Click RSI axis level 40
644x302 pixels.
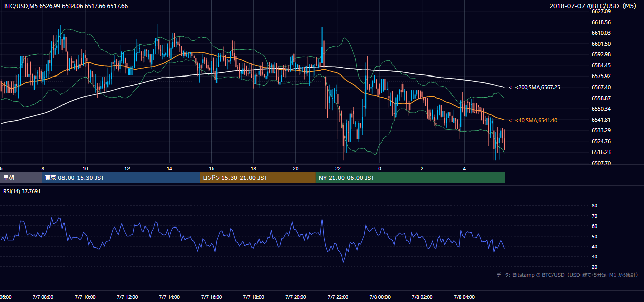(594, 247)
